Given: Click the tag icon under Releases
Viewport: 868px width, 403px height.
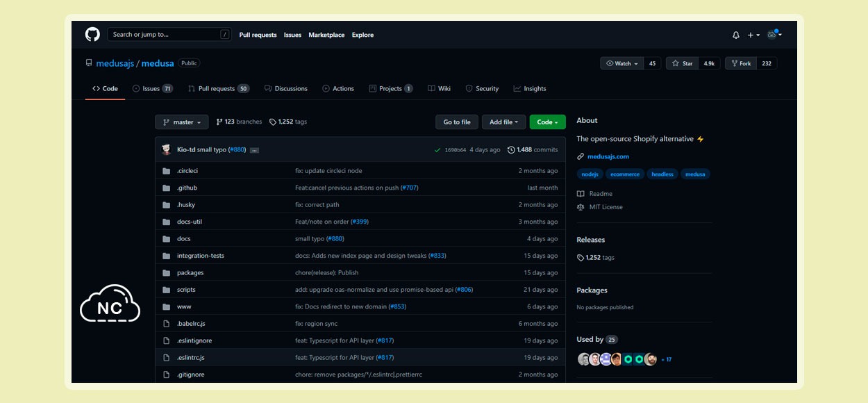Looking at the screenshot, I should click(581, 258).
